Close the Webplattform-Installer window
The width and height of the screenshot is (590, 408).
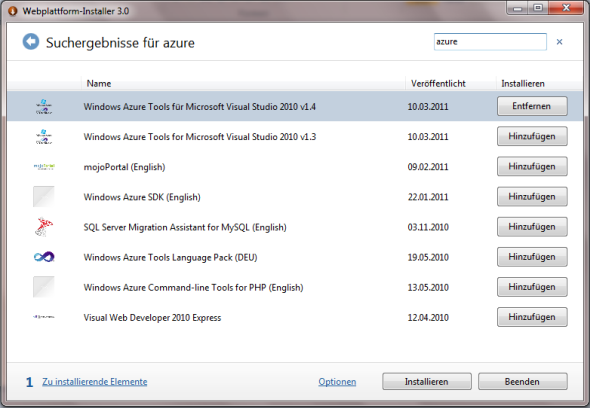(566, 8)
